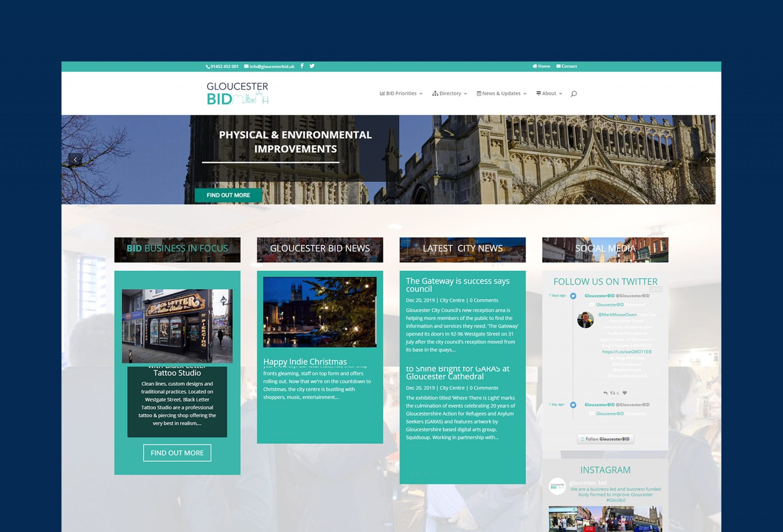Viewport: 783px width, 532px height.
Task: Expand the About menu
Action: 549,93
